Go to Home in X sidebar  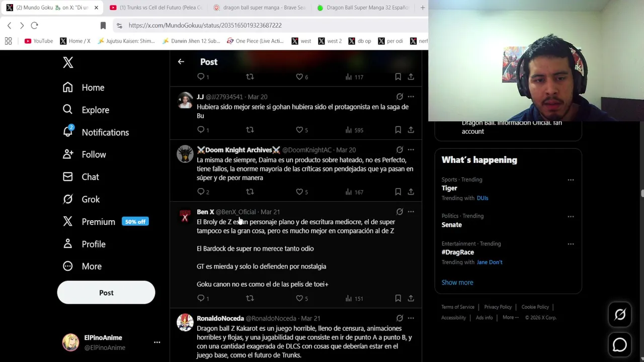[84, 87]
